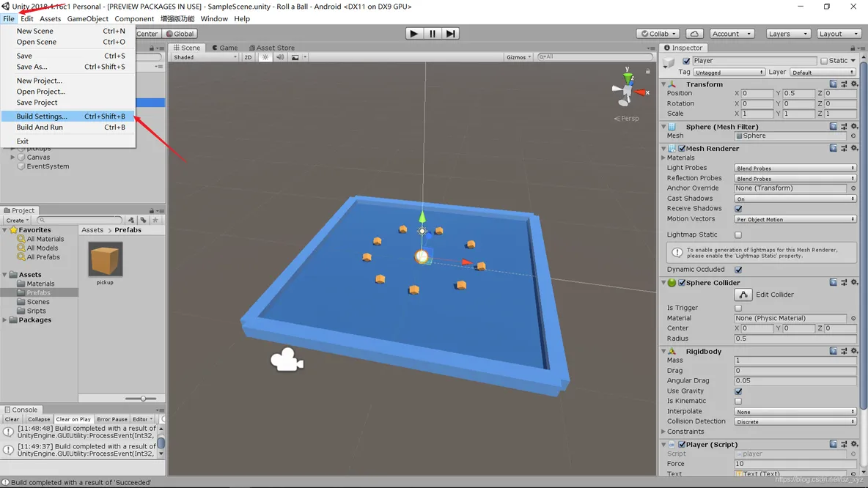Viewport: 868px width, 488px height.
Task: Toggle the scene gizmo lock icon
Action: pyautogui.click(x=647, y=71)
